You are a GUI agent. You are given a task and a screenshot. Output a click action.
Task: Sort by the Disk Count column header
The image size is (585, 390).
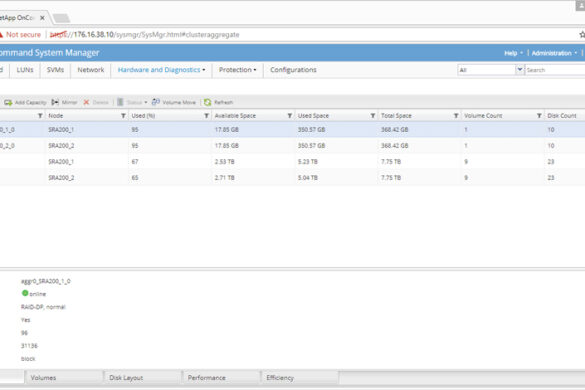point(561,116)
